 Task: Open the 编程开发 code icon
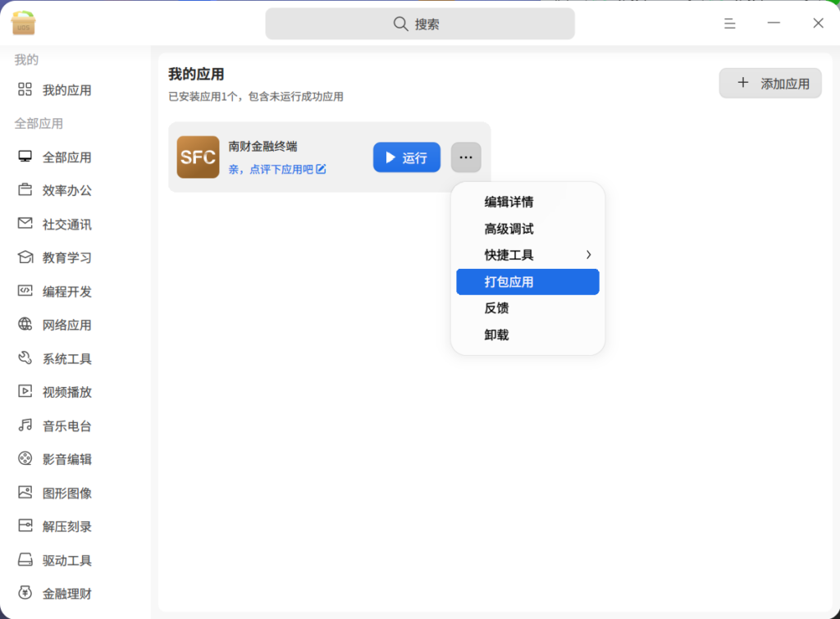tap(25, 291)
